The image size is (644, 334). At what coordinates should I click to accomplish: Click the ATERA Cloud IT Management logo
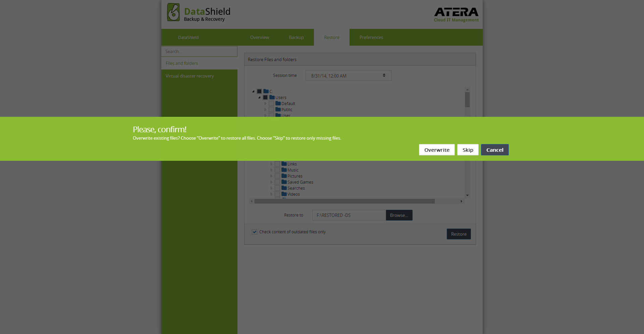click(x=456, y=14)
